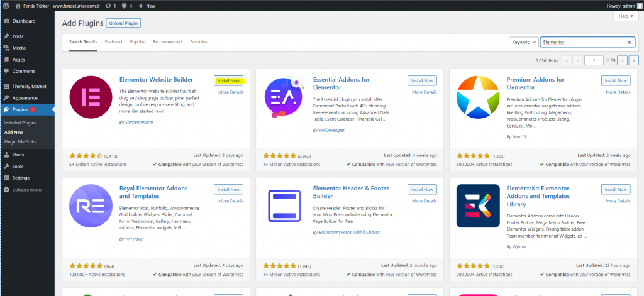The image size is (644, 296).
Task: Switch to the Favorites tab
Action: (199, 42)
